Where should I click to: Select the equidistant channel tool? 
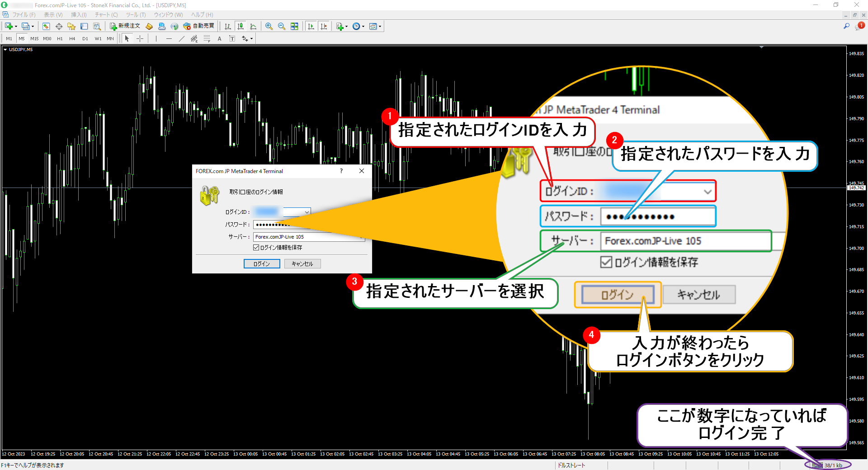click(194, 39)
